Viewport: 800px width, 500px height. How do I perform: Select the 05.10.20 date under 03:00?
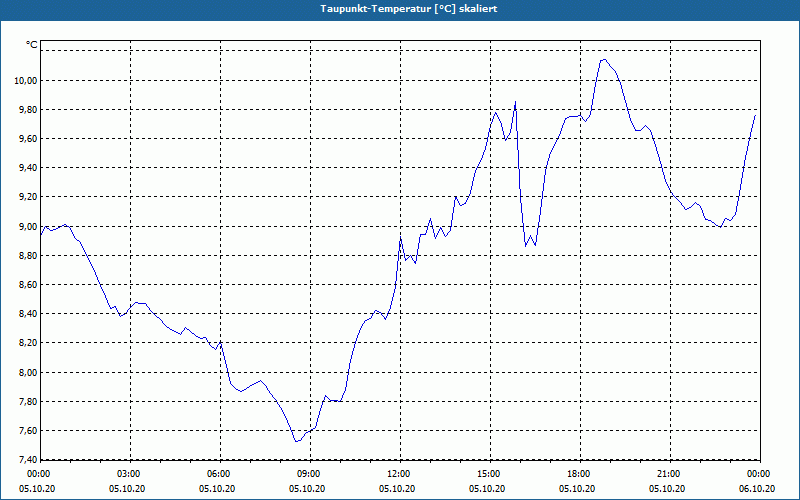coord(127,489)
